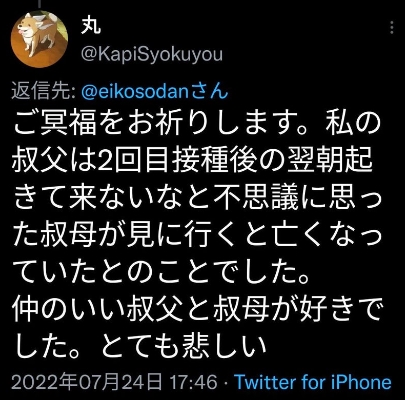The width and height of the screenshot is (405, 400).
Task: Click the thread connector line above the avatar
Action: [40, 3]
